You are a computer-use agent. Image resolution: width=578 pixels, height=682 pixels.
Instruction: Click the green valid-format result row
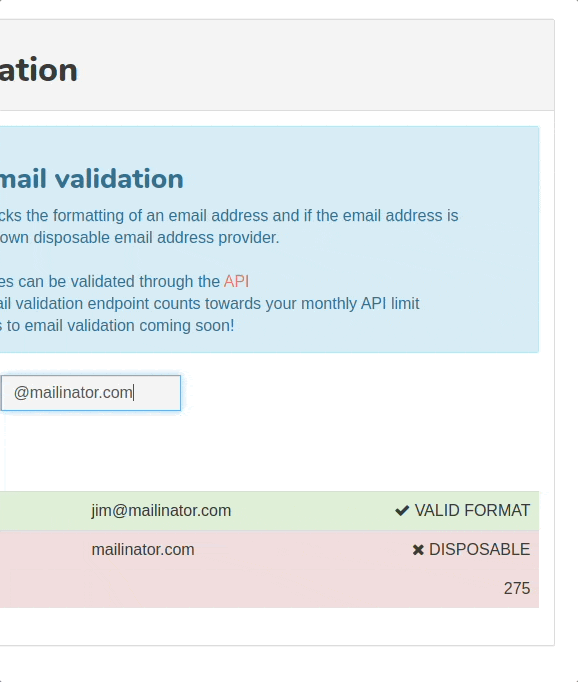pos(269,511)
